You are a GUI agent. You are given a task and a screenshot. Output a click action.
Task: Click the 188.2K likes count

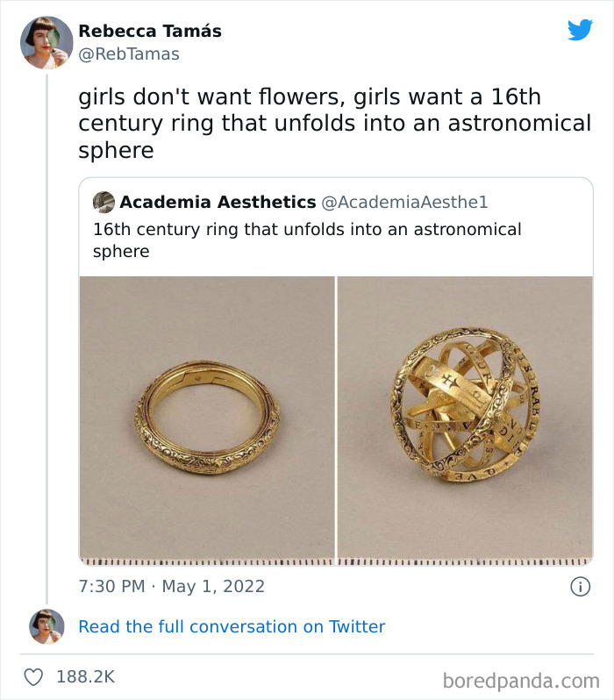[85, 677]
